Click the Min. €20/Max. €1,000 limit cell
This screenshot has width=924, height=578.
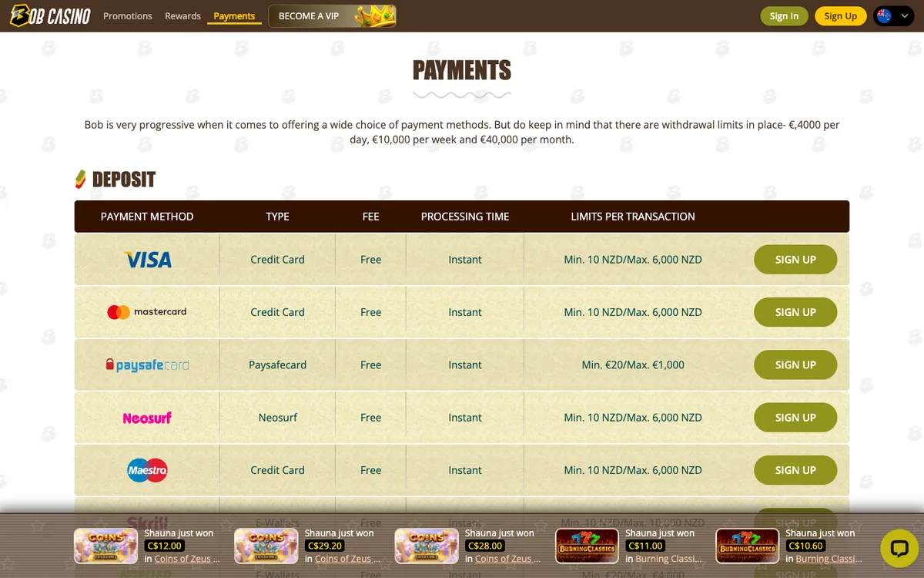(633, 365)
